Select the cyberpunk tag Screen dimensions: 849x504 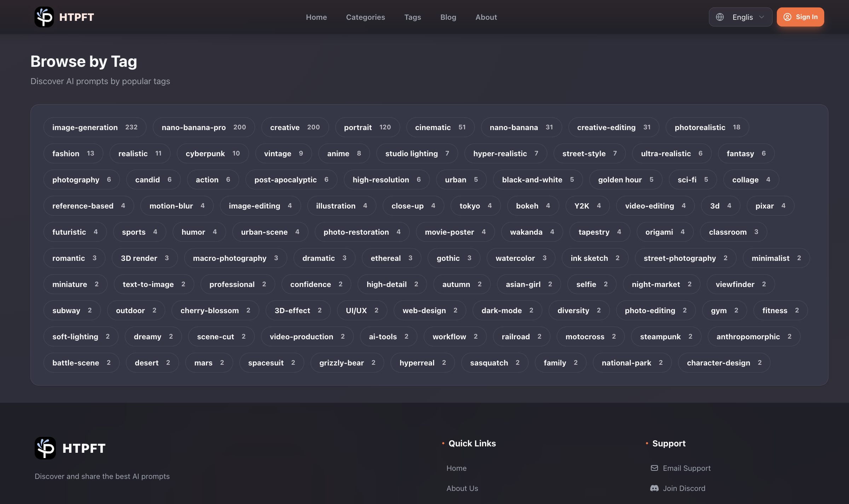[212, 153]
